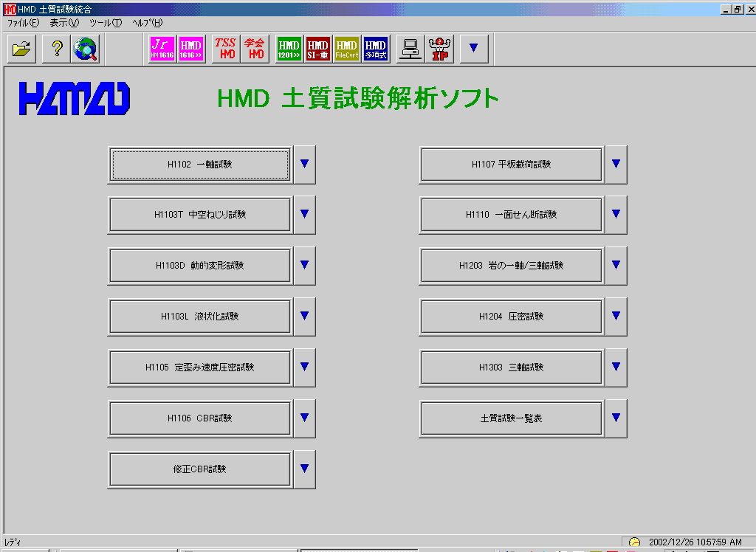Screen dimensions: 756x552
Task: Expand the dropdown arrow beside H1103T 中空ねじり試験
Action: click(x=305, y=215)
